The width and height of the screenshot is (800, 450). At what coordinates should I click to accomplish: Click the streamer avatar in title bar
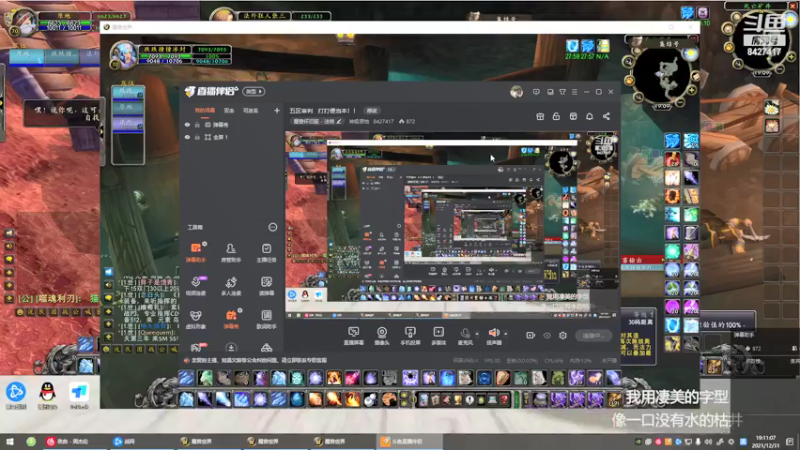click(516, 92)
